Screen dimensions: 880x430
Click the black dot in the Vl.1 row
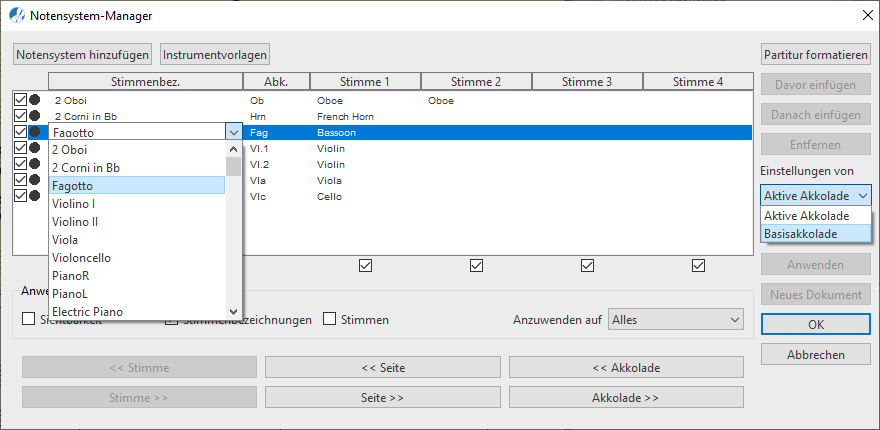[35, 148]
